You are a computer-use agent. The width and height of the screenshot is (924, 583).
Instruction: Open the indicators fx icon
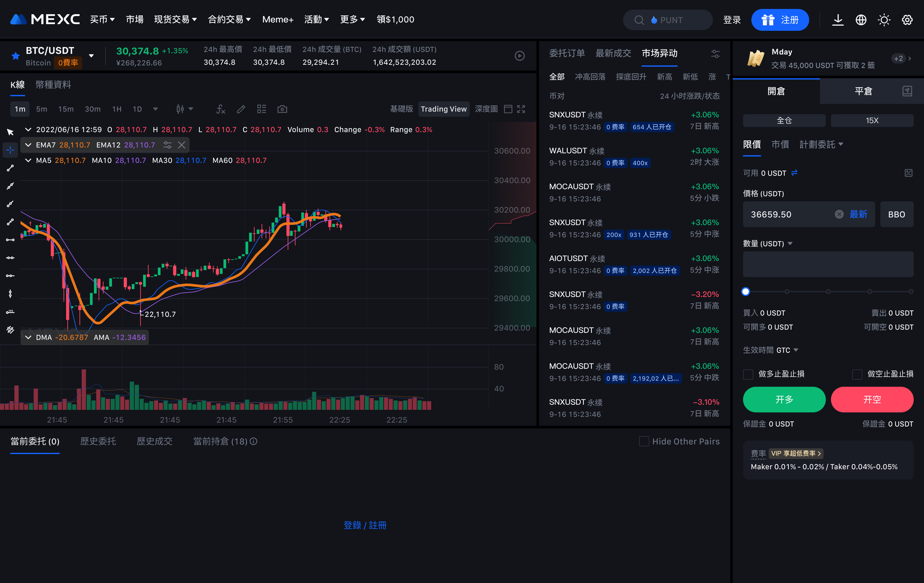(220, 109)
